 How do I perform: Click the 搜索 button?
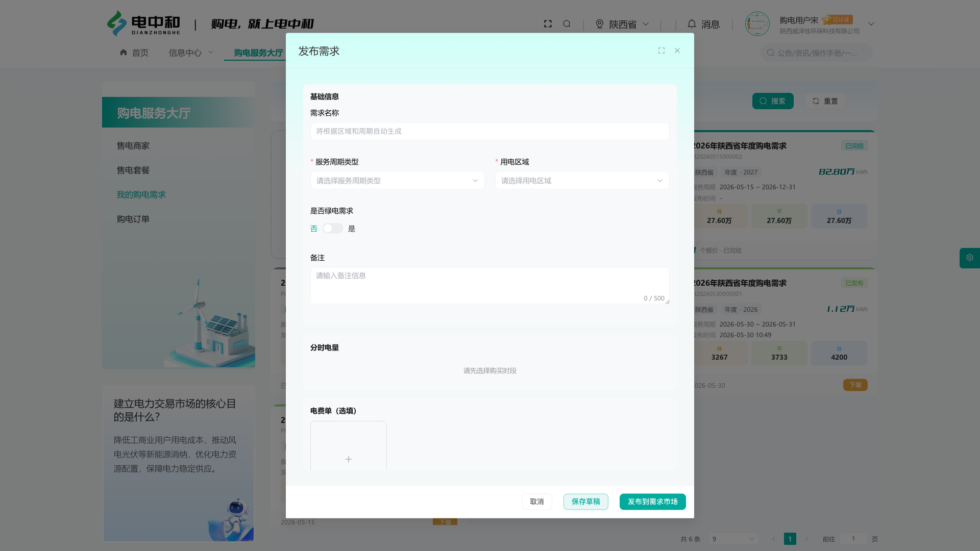coord(773,101)
